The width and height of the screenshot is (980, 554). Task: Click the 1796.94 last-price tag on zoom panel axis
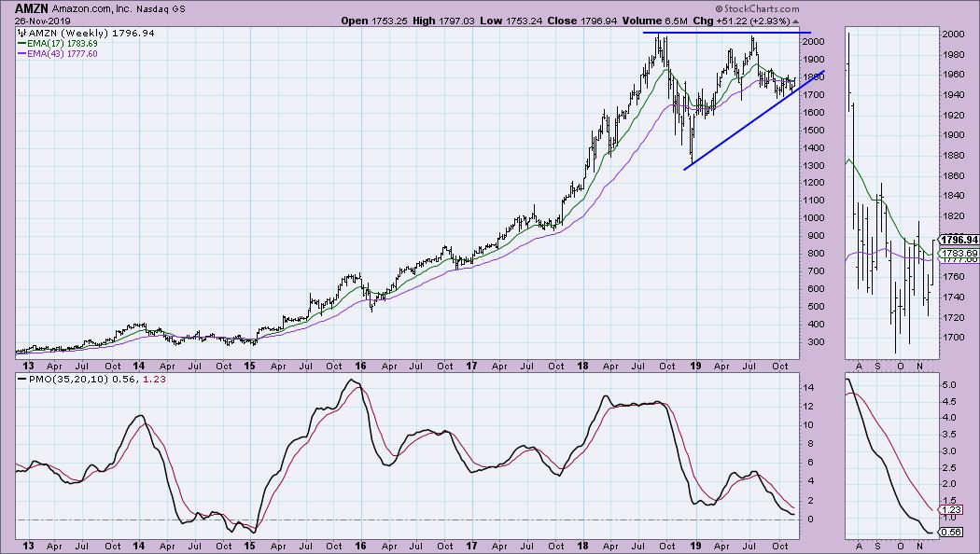click(x=959, y=240)
